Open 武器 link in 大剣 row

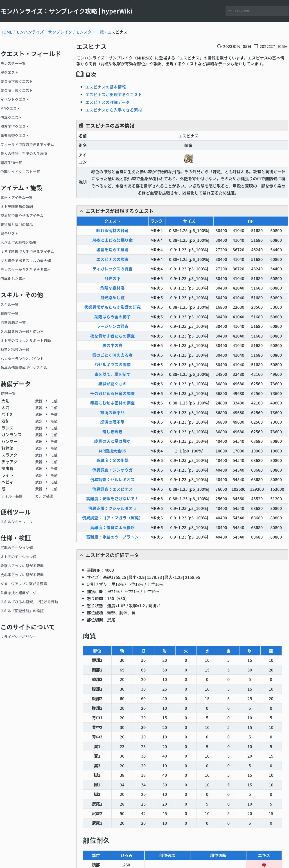(39, 401)
